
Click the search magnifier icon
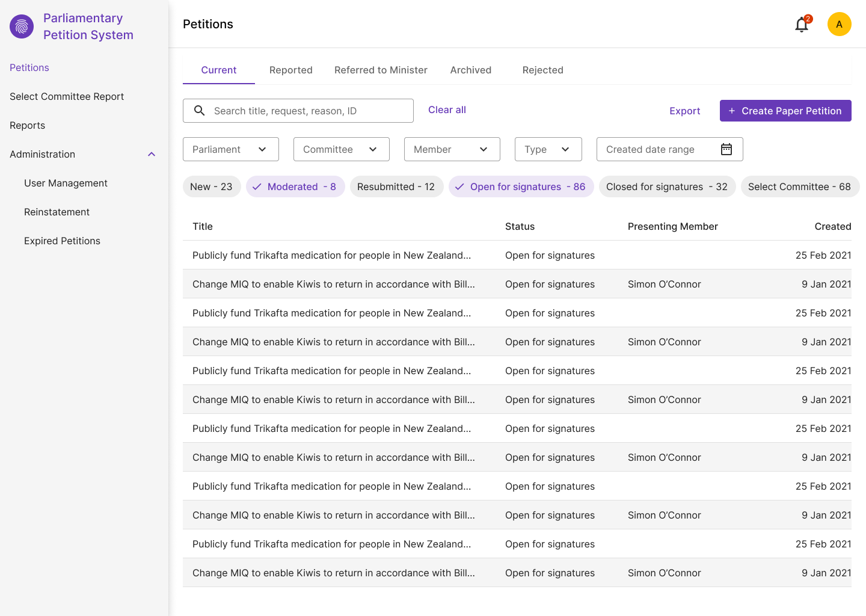pos(200,111)
